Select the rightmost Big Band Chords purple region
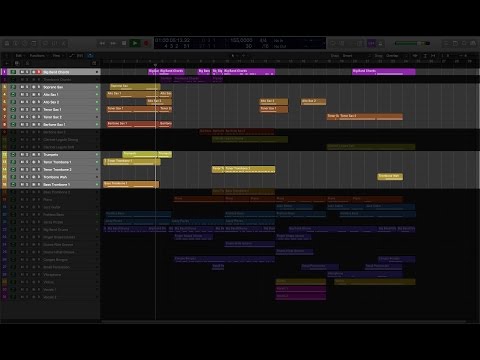The image size is (480, 360). click(384, 72)
